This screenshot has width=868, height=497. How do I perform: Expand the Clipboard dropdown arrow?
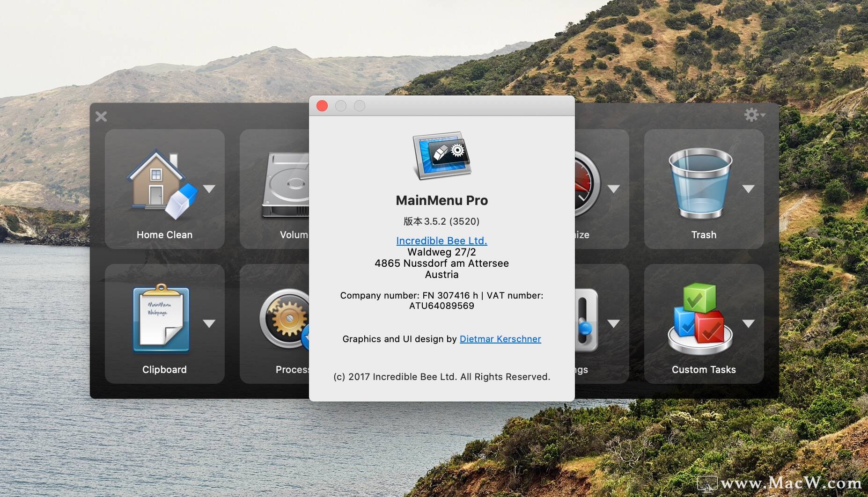209,323
